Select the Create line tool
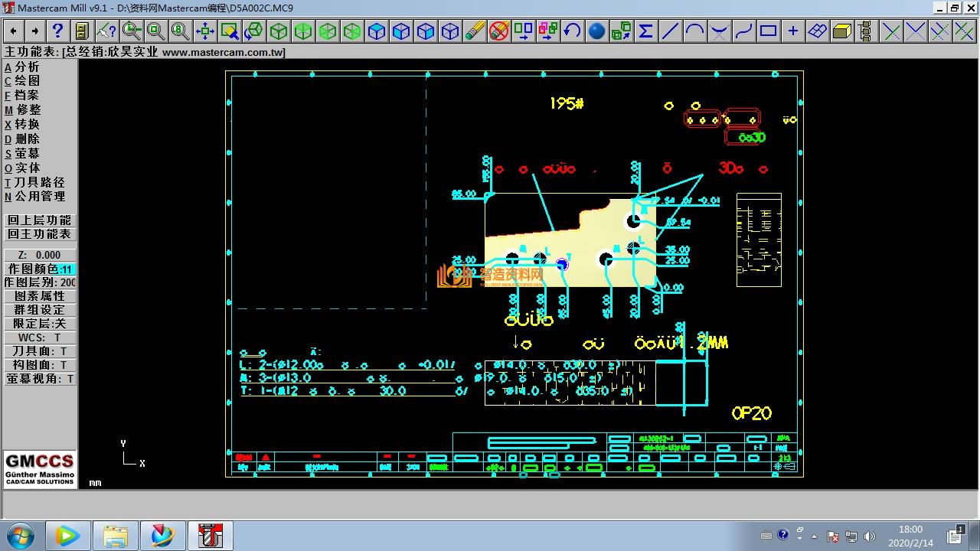980x551 pixels. [x=670, y=31]
